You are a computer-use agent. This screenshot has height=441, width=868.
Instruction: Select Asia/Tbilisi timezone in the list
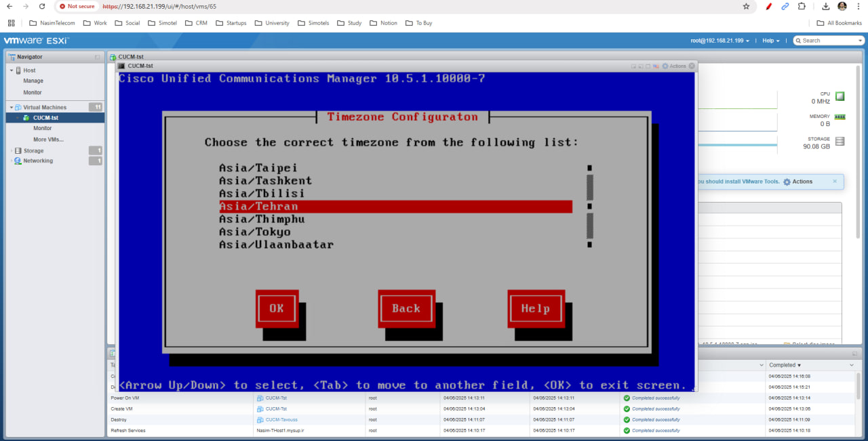(x=262, y=193)
